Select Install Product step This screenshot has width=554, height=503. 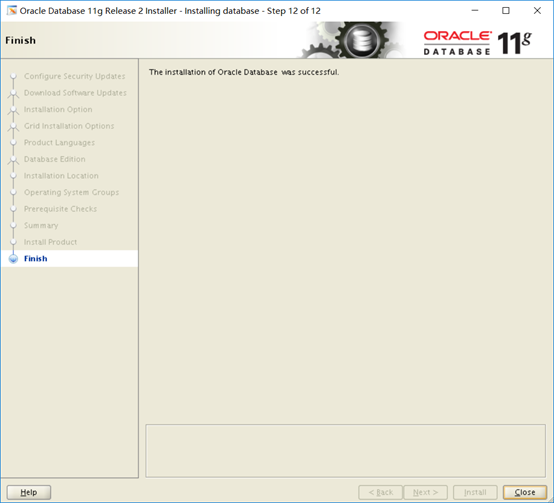50,242
